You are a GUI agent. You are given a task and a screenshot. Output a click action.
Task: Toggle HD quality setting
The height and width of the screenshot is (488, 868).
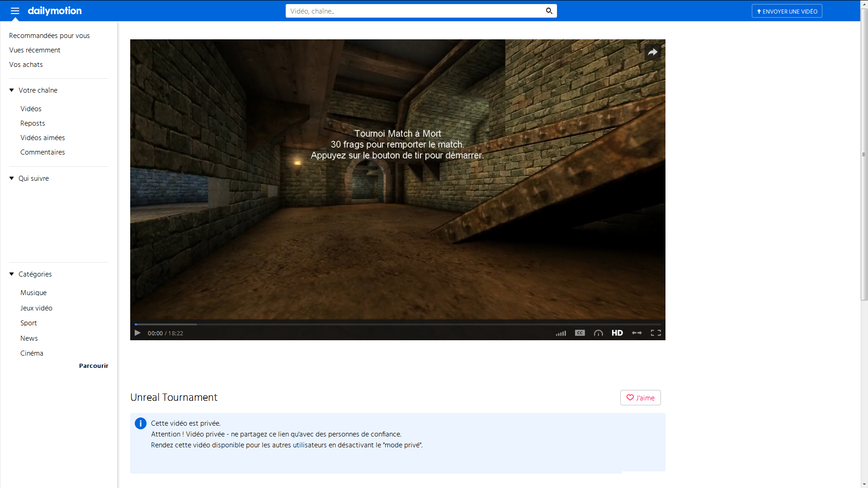[x=617, y=333]
